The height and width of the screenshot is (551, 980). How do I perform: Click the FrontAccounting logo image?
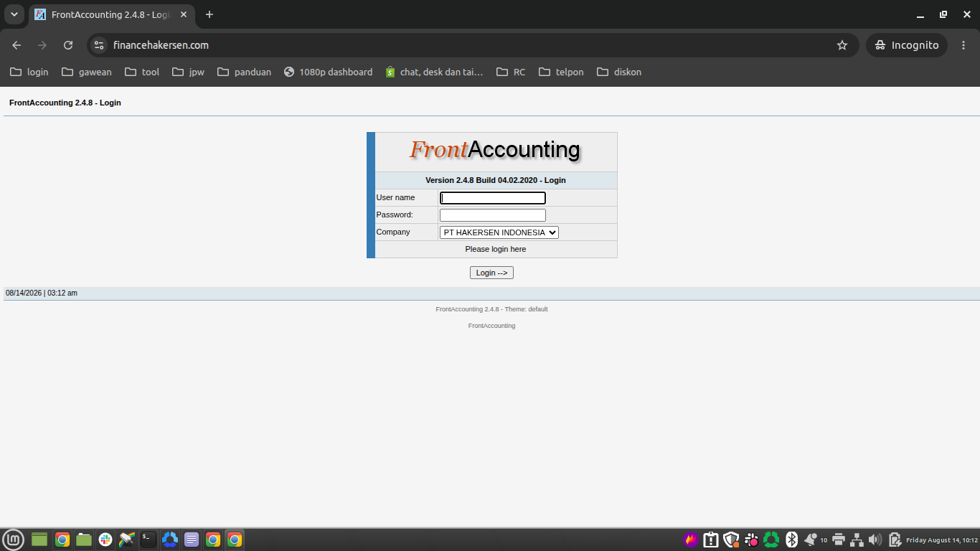(495, 150)
